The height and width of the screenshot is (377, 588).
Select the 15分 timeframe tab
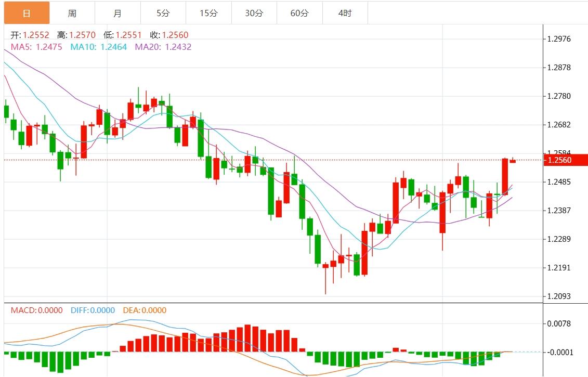click(208, 13)
